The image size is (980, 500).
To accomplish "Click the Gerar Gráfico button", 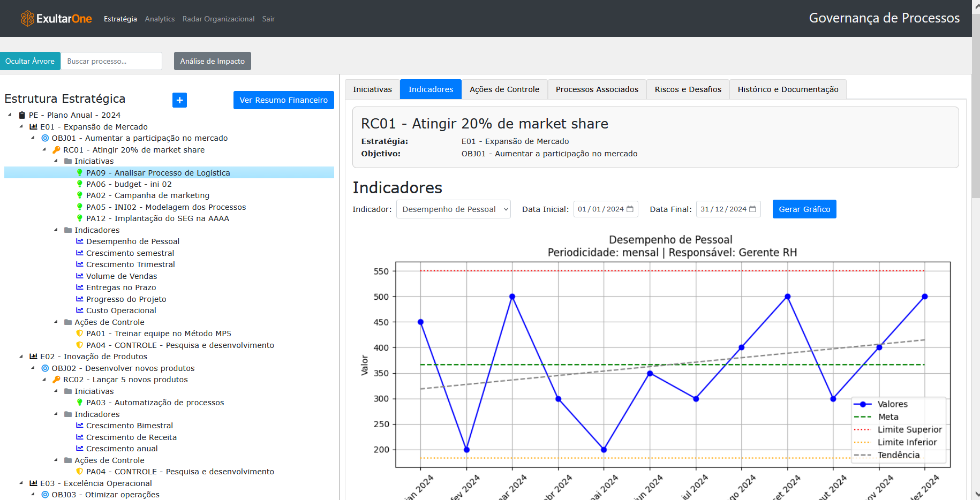I will pyautogui.click(x=804, y=209).
